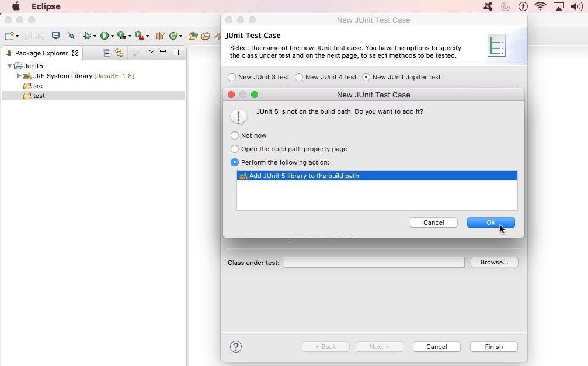Open the Eclipse menu in menu bar
The height and width of the screenshot is (366, 588).
pyautogui.click(x=46, y=6)
